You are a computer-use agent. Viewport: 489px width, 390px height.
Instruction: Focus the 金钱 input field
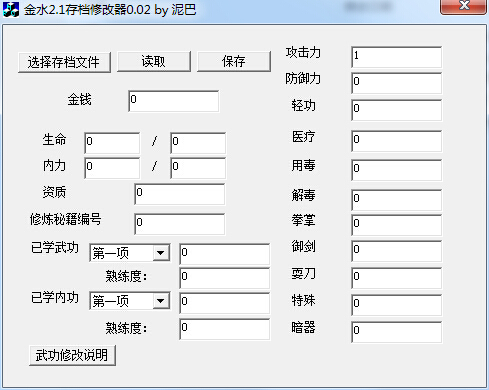174,101
